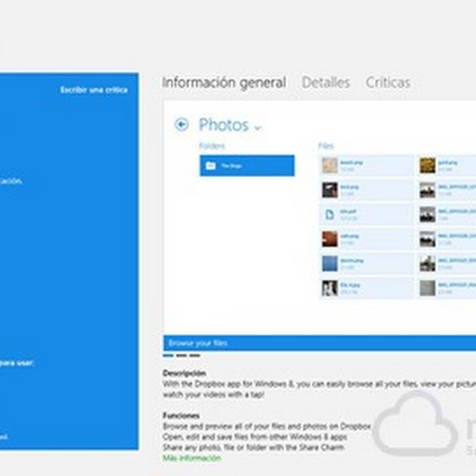Switch to the Detalles tab

click(325, 83)
